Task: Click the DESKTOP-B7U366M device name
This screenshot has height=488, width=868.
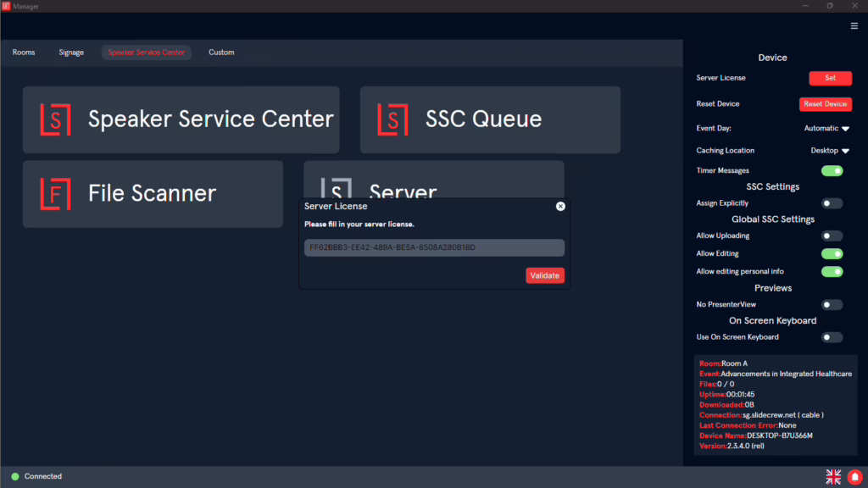Action: coord(780,435)
